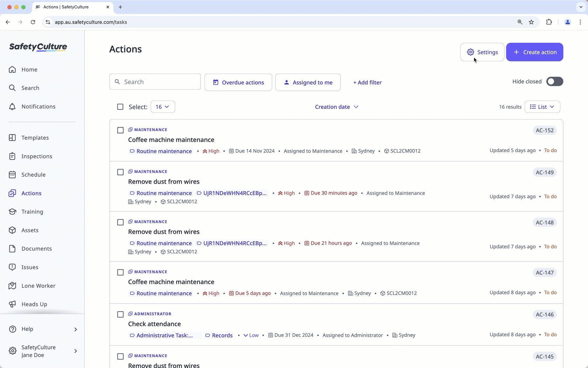Open the Creation date sort dropdown
This screenshot has height=368, width=588.
[337, 107]
